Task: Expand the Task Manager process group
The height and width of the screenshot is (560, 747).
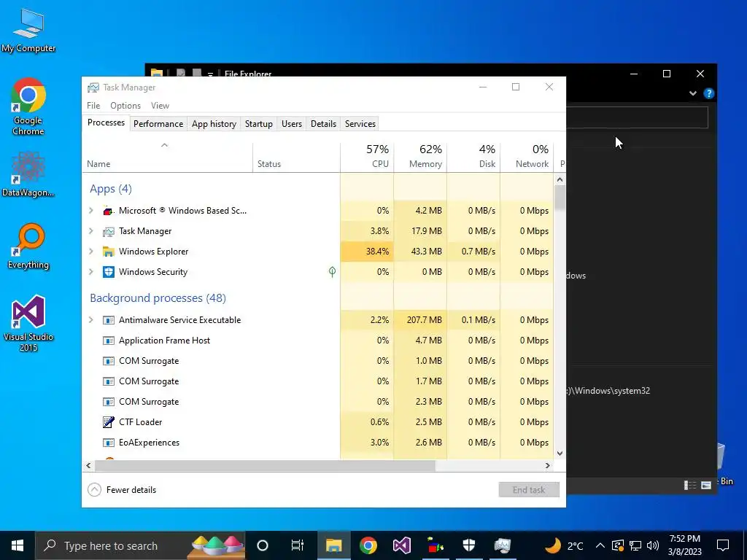Action: (x=91, y=231)
